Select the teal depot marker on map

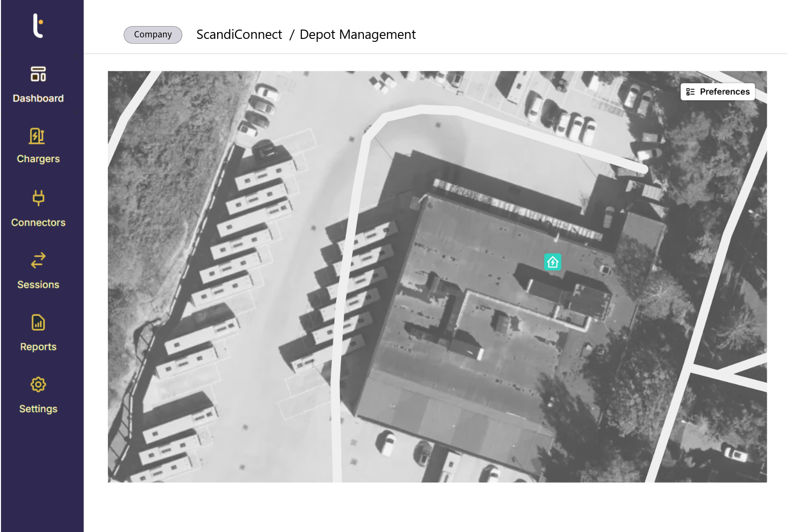pos(552,262)
